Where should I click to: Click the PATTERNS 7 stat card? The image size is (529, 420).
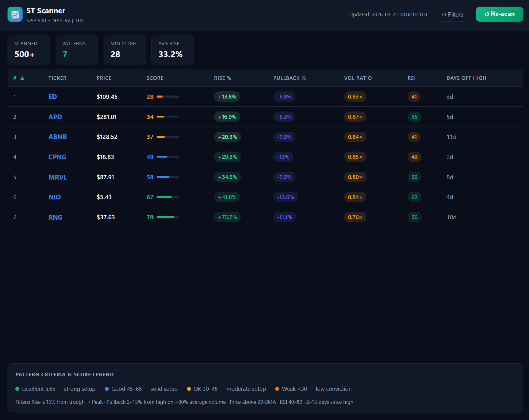76,50
